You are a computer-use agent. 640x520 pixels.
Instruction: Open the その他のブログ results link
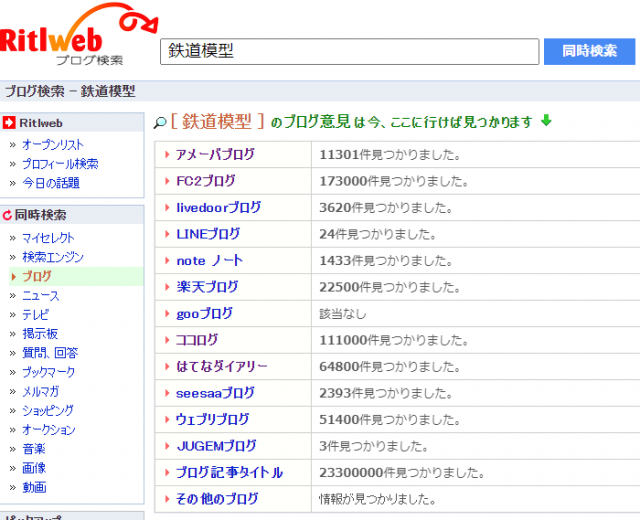pyautogui.click(x=217, y=499)
